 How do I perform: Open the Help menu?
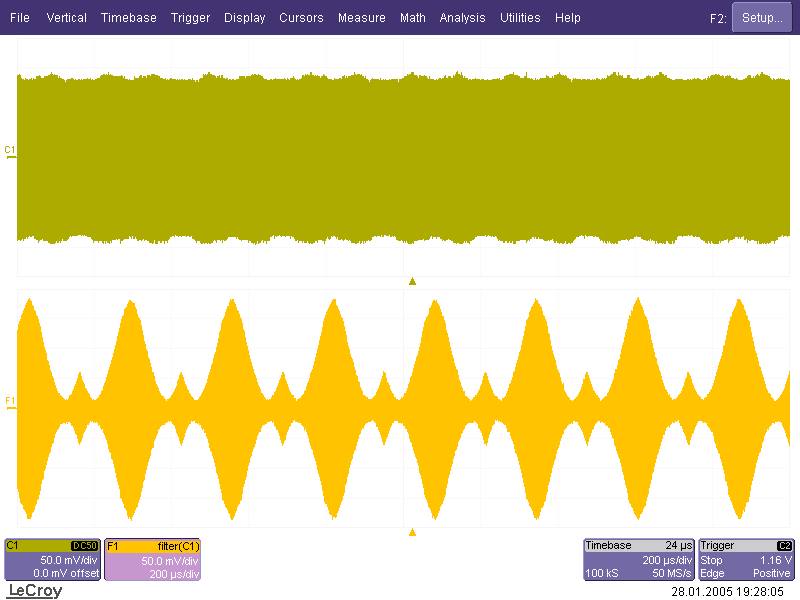tap(567, 18)
